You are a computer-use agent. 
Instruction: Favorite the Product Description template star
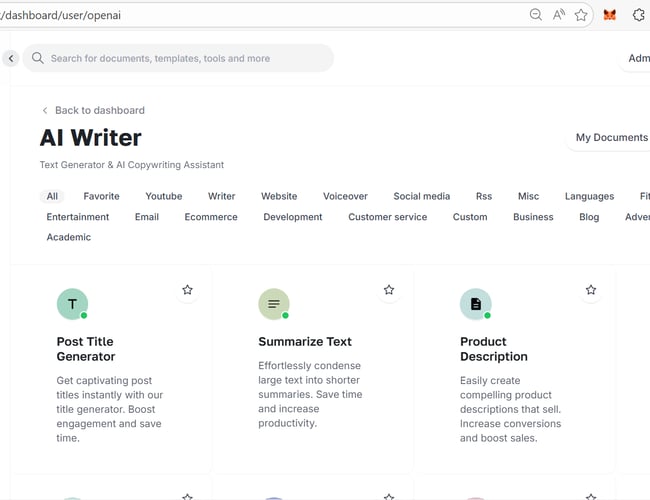pyautogui.click(x=591, y=290)
